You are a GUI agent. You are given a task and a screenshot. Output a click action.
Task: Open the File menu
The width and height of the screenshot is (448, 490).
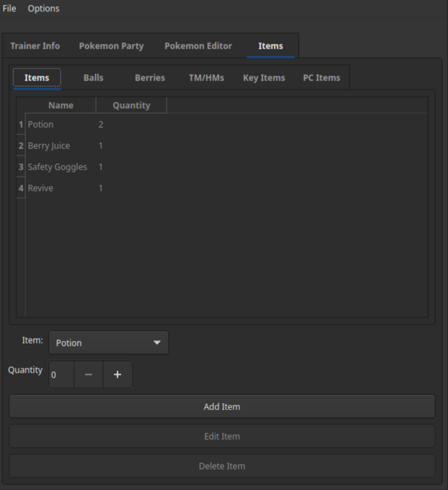(x=9, y=8)
